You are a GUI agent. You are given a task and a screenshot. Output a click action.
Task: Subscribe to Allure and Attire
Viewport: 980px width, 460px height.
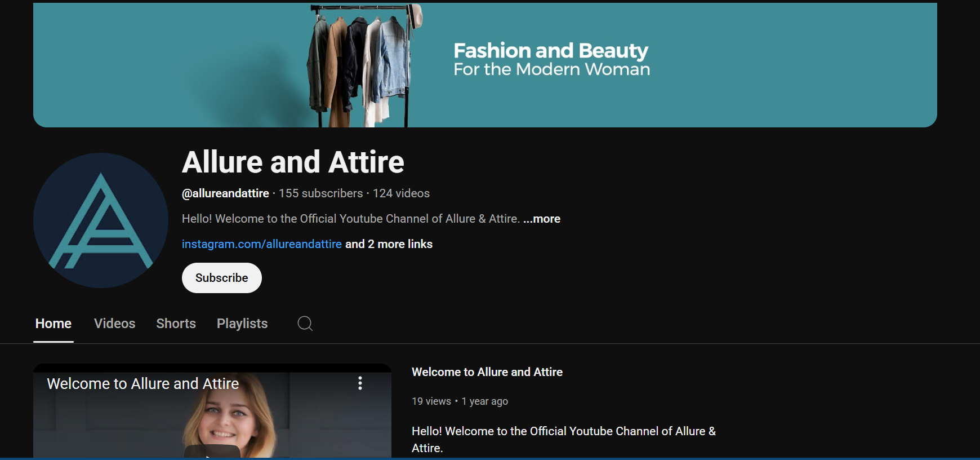pos(222,278)
